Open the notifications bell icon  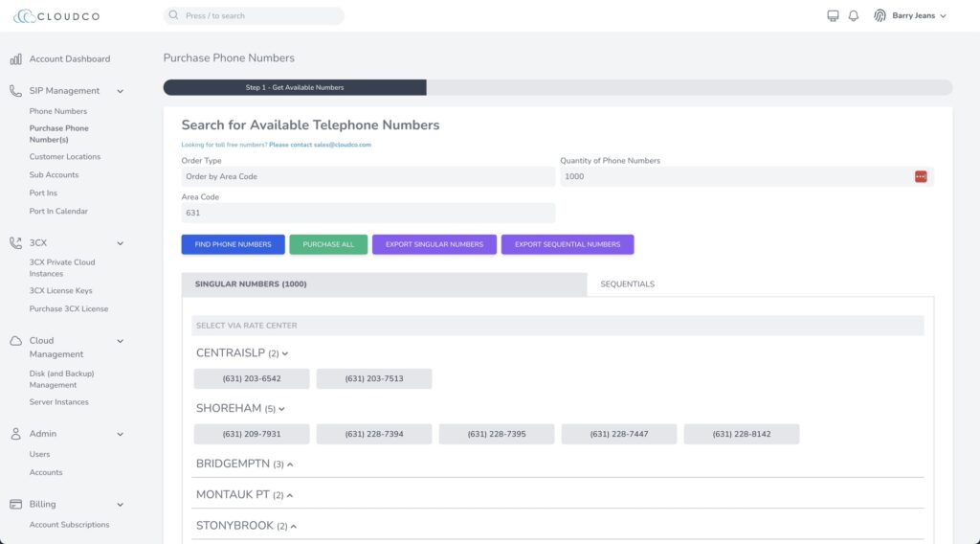click(x=854, y=16)
